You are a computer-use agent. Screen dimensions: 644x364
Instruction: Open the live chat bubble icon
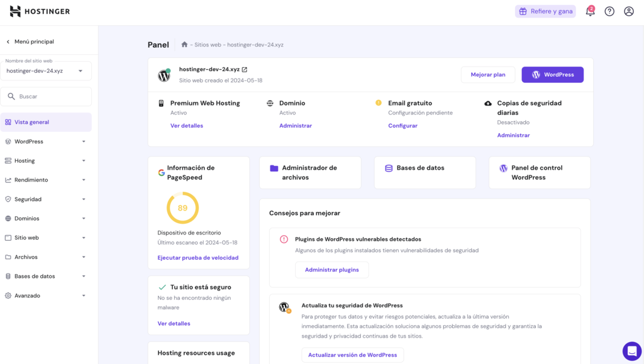click(631, 351)
